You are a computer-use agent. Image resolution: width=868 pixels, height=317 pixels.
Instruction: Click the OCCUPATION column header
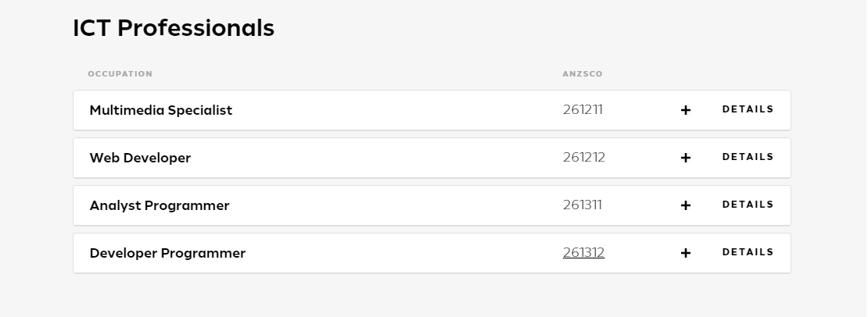(x=120, y=74)
